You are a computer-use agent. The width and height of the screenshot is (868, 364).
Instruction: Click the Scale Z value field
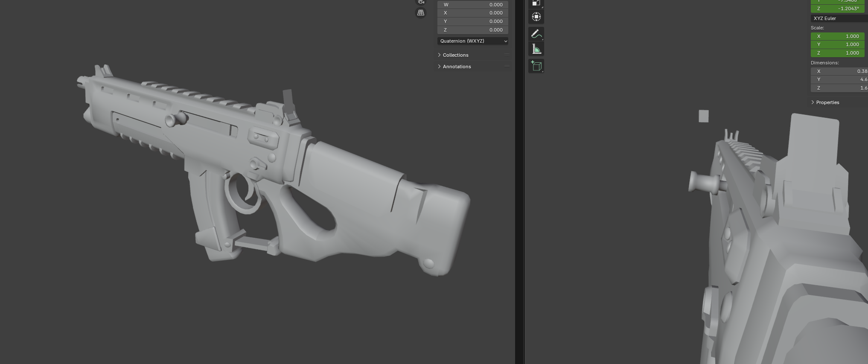coord(837,53)
